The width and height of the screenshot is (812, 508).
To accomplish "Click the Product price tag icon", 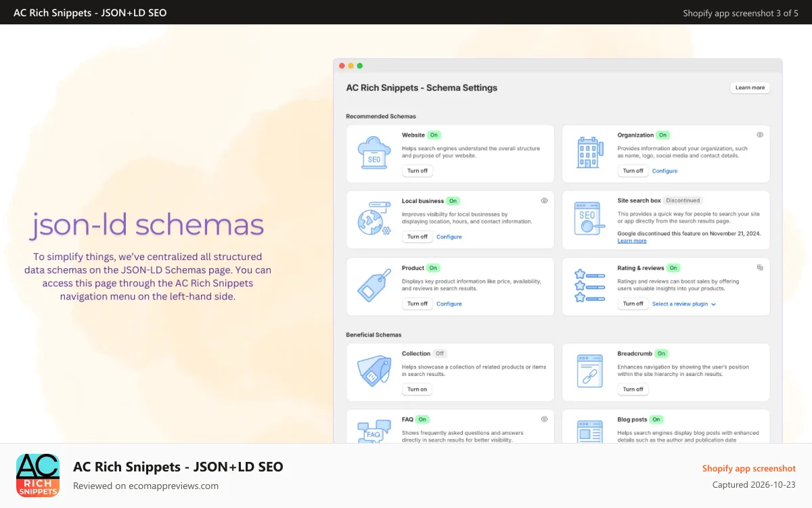I will click(374, 285).
